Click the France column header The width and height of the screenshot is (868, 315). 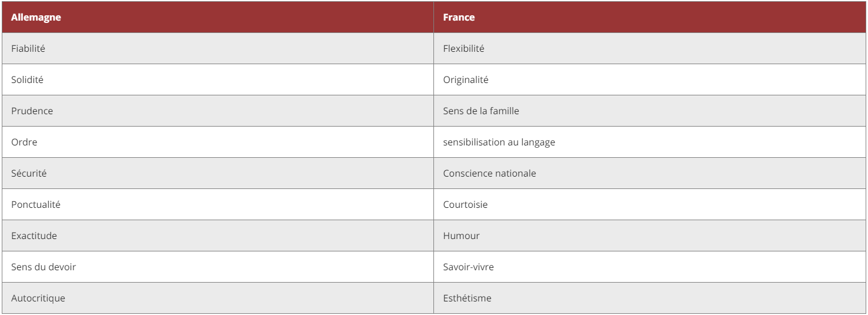(x=650, y=17)
